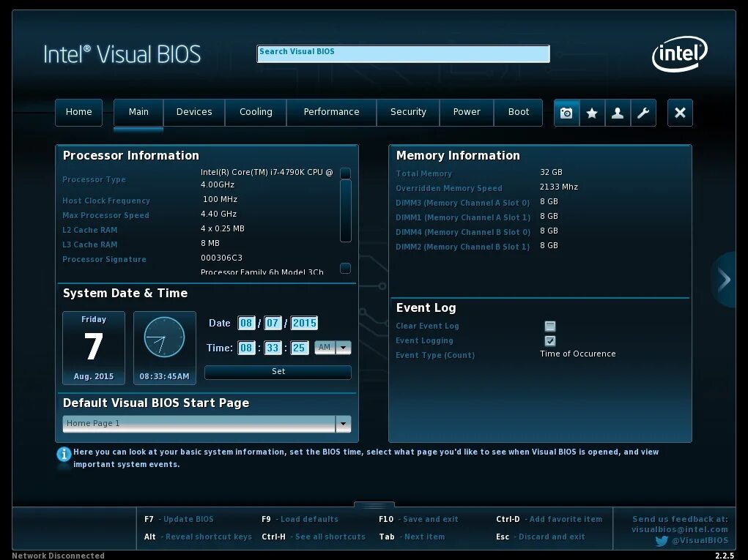
Task: Click the 32 GB total memory value
Action: tap(551, 172)
